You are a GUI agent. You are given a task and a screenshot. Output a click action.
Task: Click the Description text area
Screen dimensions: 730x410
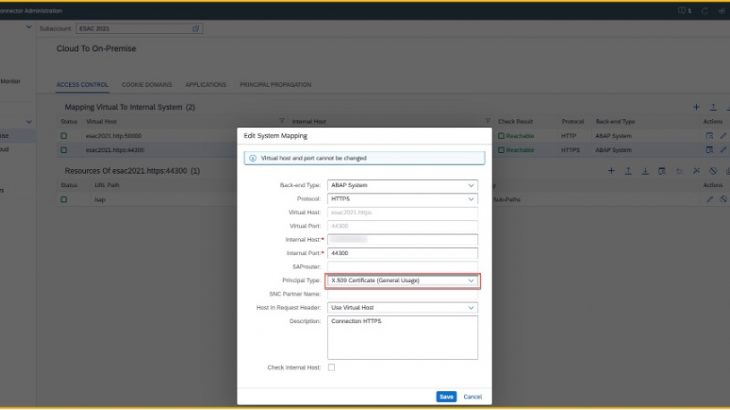pos(402,337)
